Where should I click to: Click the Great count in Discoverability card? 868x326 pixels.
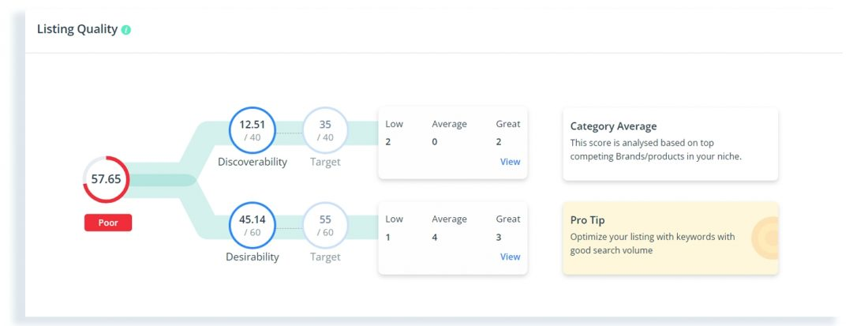coord(499,142)
